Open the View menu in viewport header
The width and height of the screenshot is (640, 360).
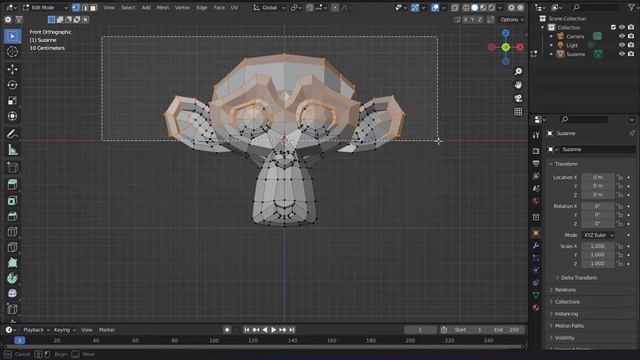(x=109, y=8)
